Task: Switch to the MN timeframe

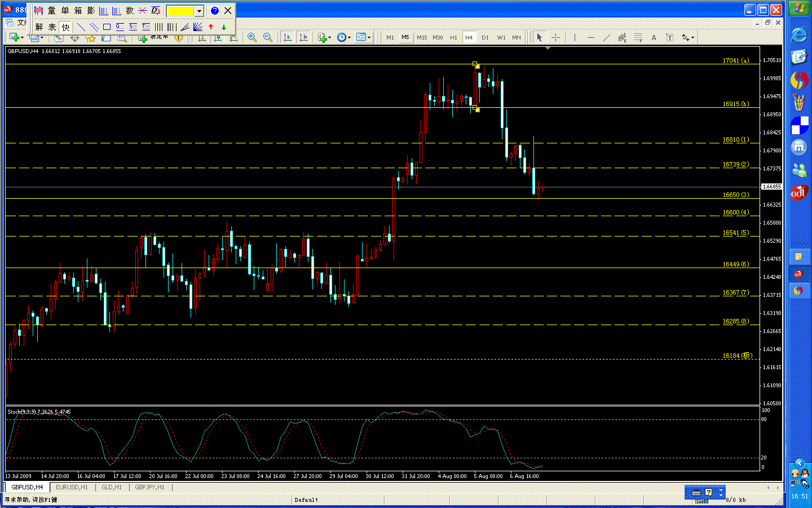Action: [x=517, y=37]
